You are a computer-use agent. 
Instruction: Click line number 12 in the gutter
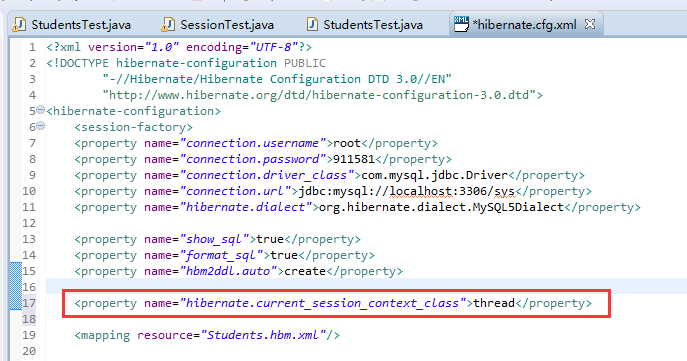pyautogui.click(x=29, y=223)
